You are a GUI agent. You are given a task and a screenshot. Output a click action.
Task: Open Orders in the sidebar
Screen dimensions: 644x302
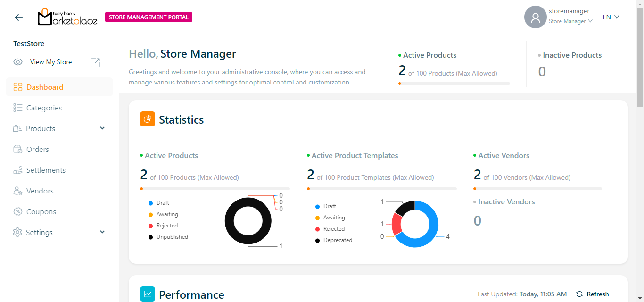click(x=37, y=149)
